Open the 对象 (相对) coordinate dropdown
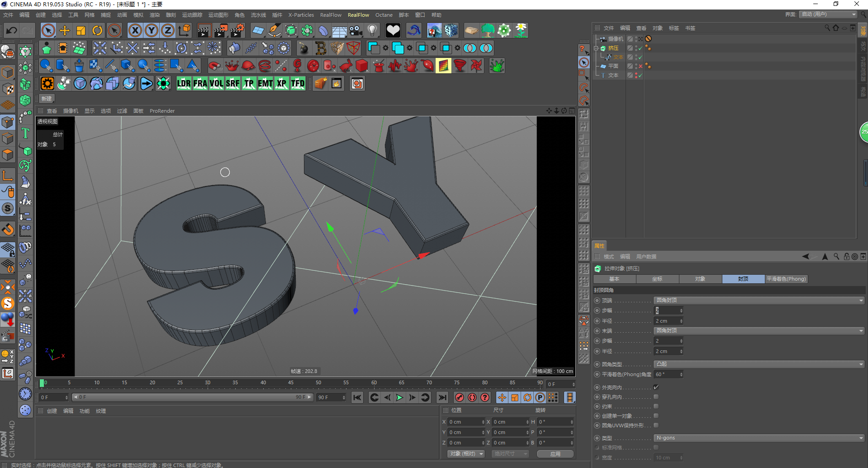Viewport: 868px width, 468px height. pos(466,454)
